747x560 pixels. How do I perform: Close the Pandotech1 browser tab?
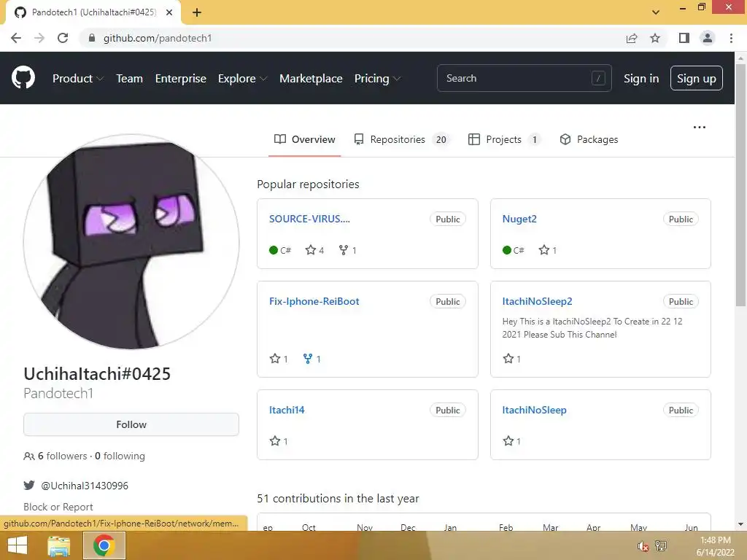click(169, 12)
